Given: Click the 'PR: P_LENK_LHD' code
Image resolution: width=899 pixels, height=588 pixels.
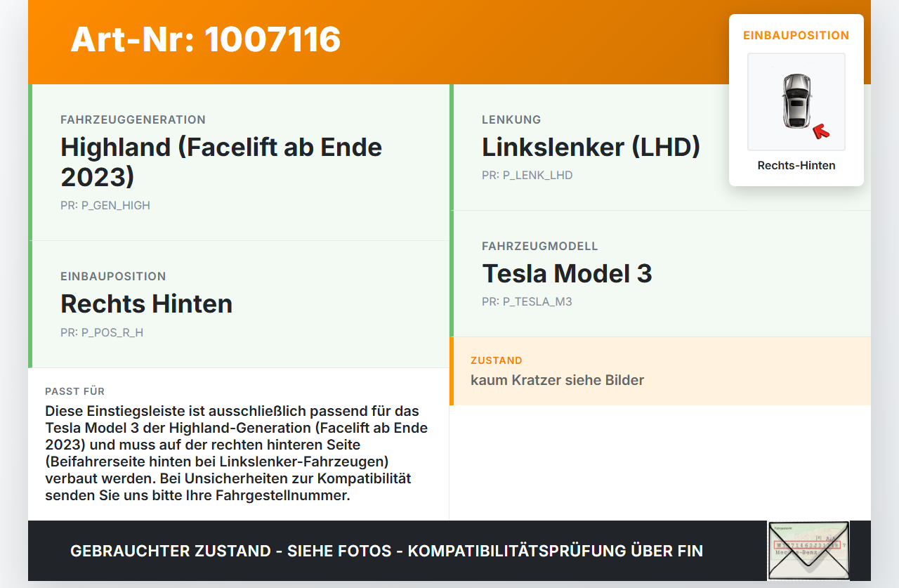Looking at the screenshot, I should point(527,176).
